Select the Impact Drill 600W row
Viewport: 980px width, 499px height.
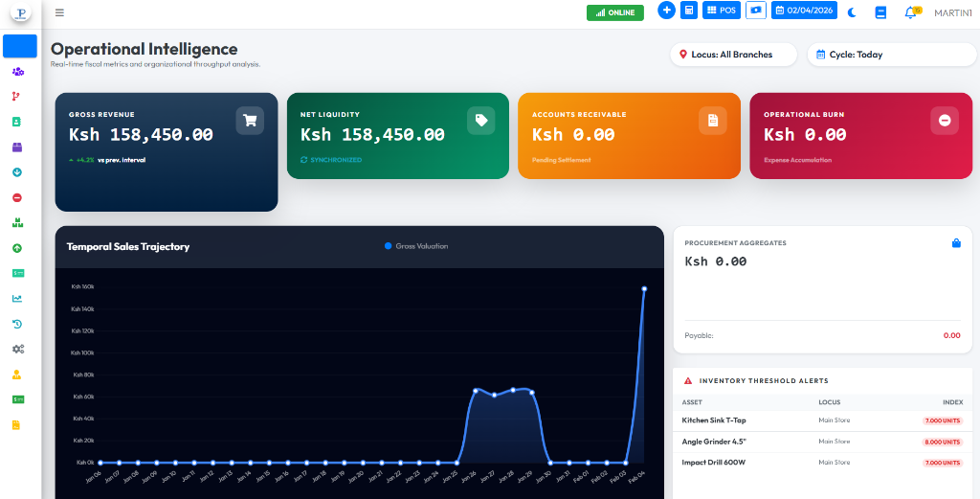(822, 463)
